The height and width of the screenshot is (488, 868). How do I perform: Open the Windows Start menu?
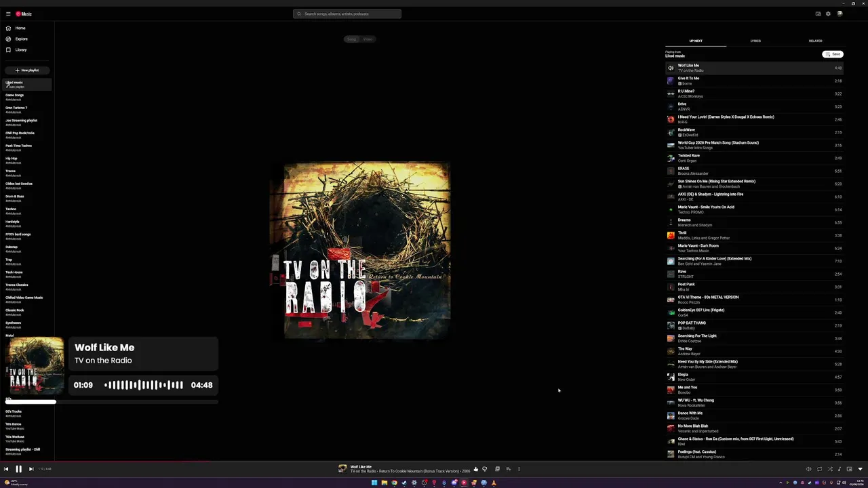[x=374, y=483]
